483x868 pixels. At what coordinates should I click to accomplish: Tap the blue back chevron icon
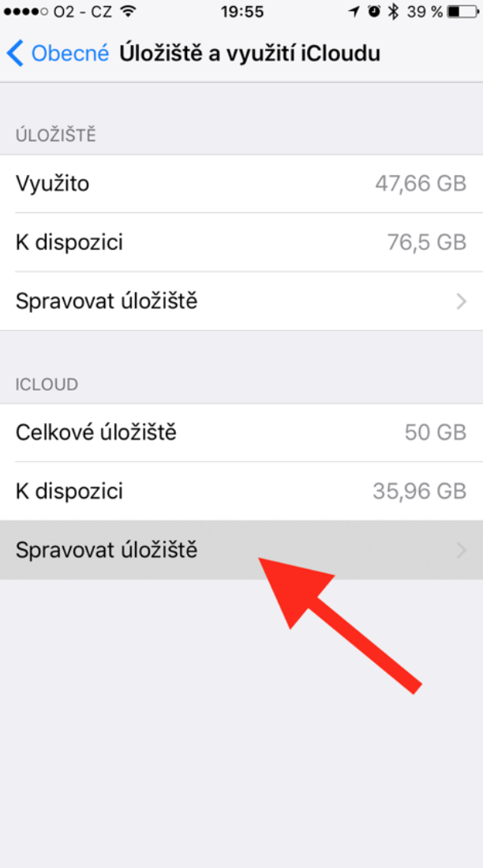[14, 54]
